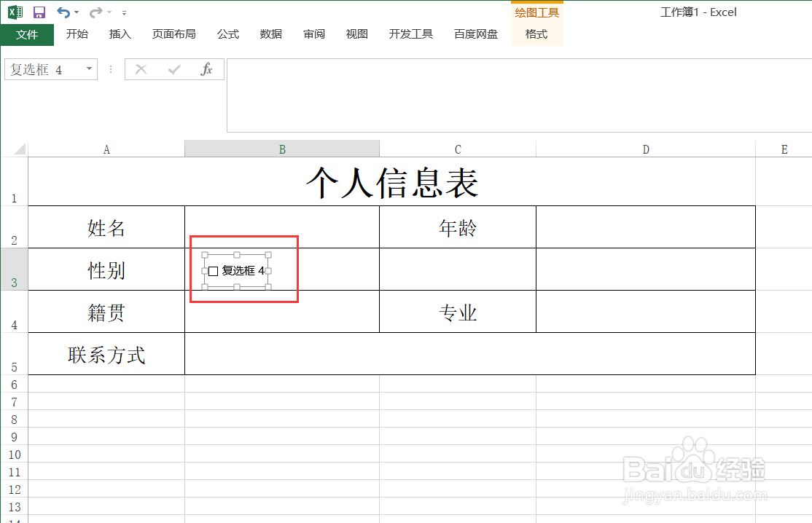Open the 文件 menu
This screenshot has width=812, height=523.
(x=27, y=34)
